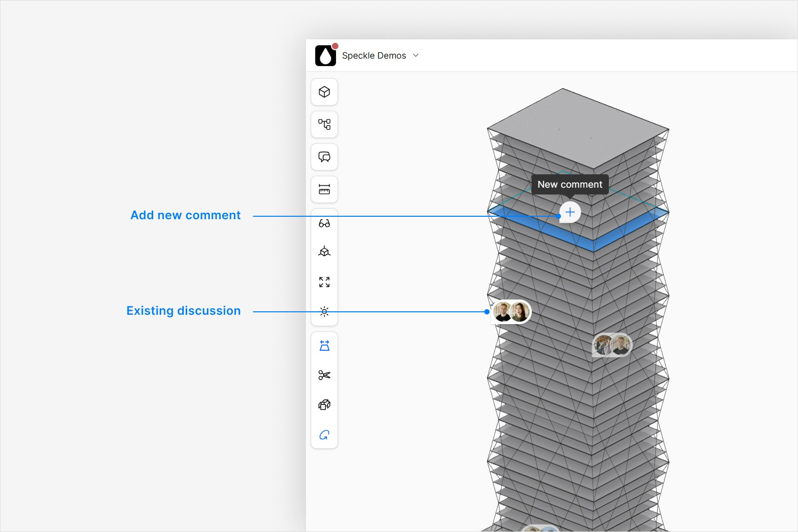This screenshot has width=798, height=532.
Task: Activate the Measure ruler tool
Action: coord(324,190)
